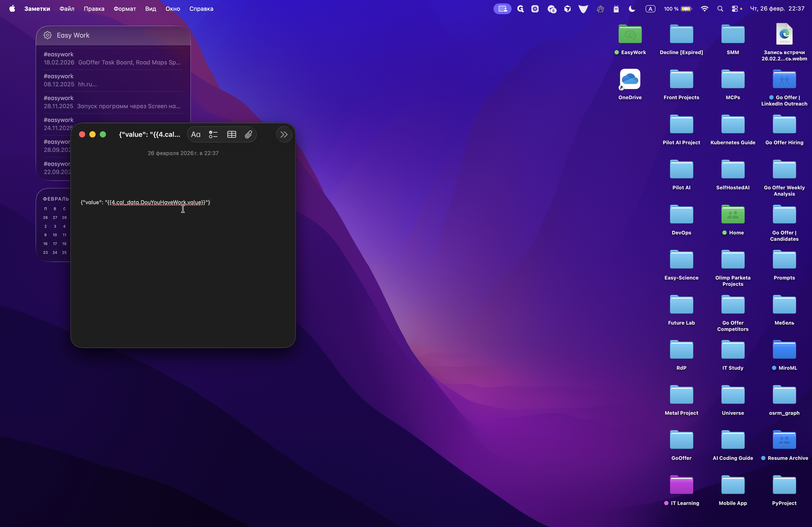Viewport: 812px width, 527px height.
Task: Open the hh.ru note from 08.12.2025
Action: tap(113, 80)
